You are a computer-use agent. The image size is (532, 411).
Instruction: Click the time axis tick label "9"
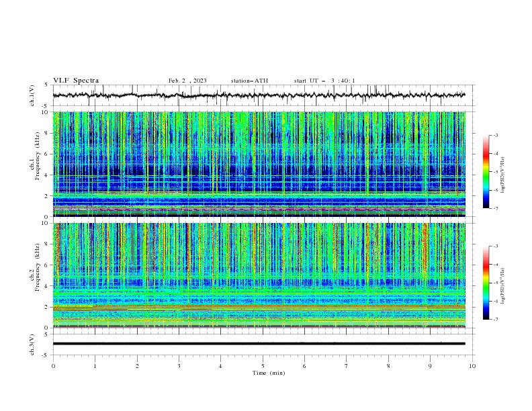point(430,366)
